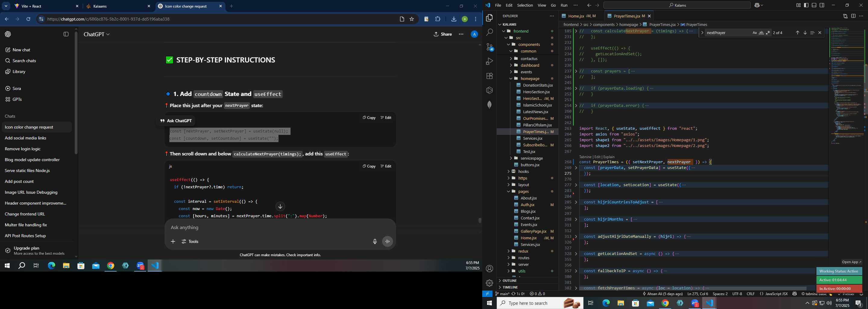Image resolution: width=868 pixels, height=309 pixels.
Task: Toggle the ChatGPT sidebar closed
Action: (x=66, y=34)
